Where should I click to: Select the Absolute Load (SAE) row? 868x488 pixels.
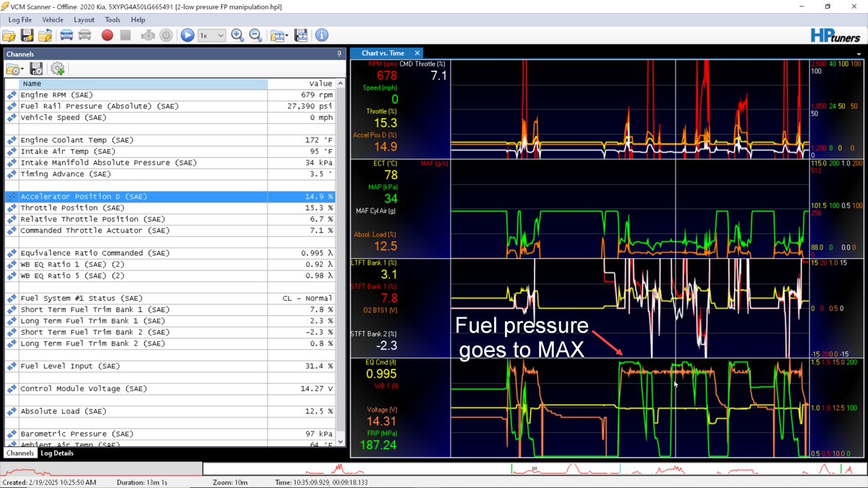170,411
